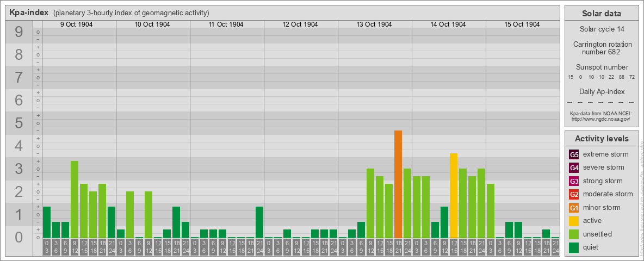
Task: Click the Kp scale number 0
Action: click(x=18, y=237)
